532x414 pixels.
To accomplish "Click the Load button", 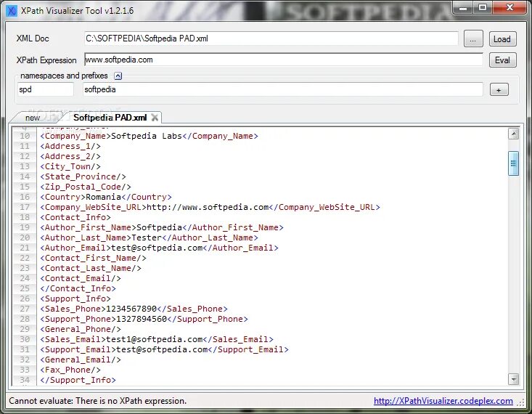I will point(502,39).
